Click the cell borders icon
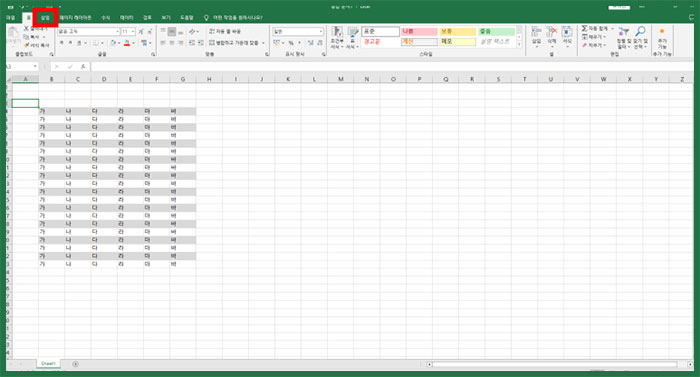 click(95, 43)
